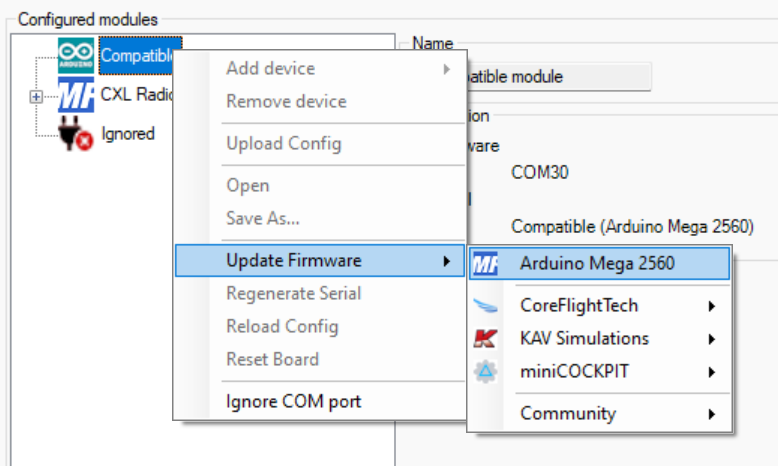Click the MobiFlight icon beside Arduino Mega 2560
This screenshot has height=466, width=778.
click(x=485, y=265)
